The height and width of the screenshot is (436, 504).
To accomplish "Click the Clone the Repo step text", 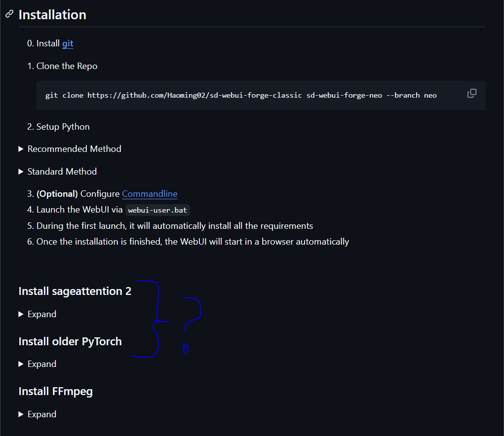I will [x=67, y=66].
